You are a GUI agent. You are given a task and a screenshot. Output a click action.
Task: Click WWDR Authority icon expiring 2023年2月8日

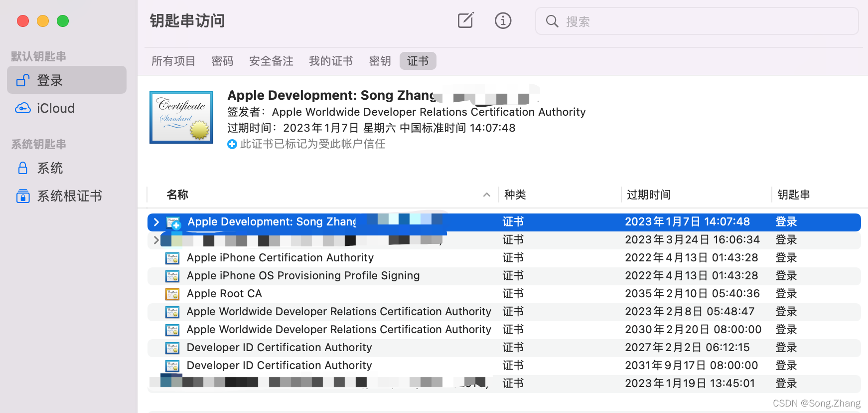click(172, 312)
